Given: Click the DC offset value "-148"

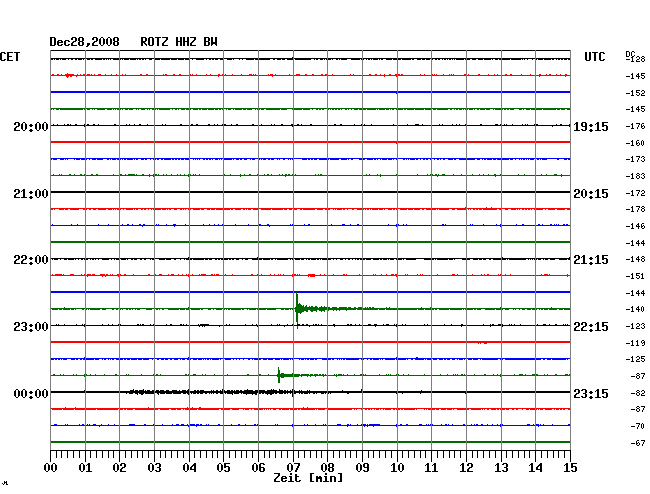Looking at the screenshot, I should tap(635, 259).
